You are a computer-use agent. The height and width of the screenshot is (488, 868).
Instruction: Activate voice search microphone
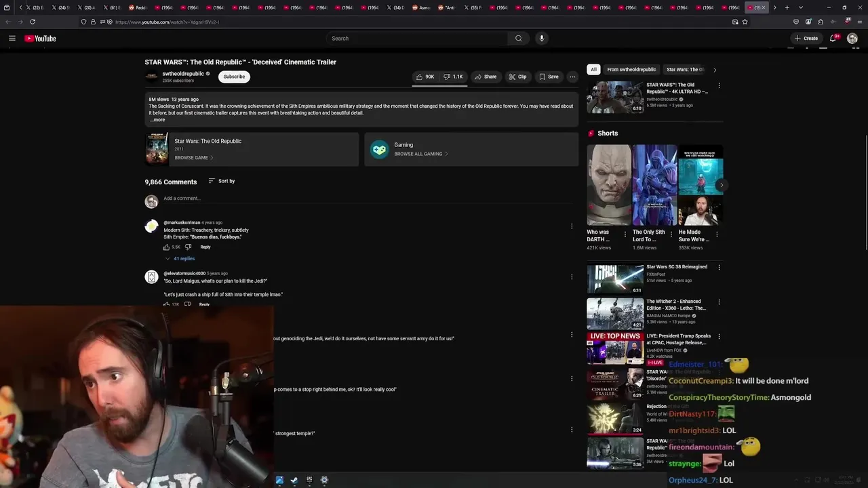(541, 39)
